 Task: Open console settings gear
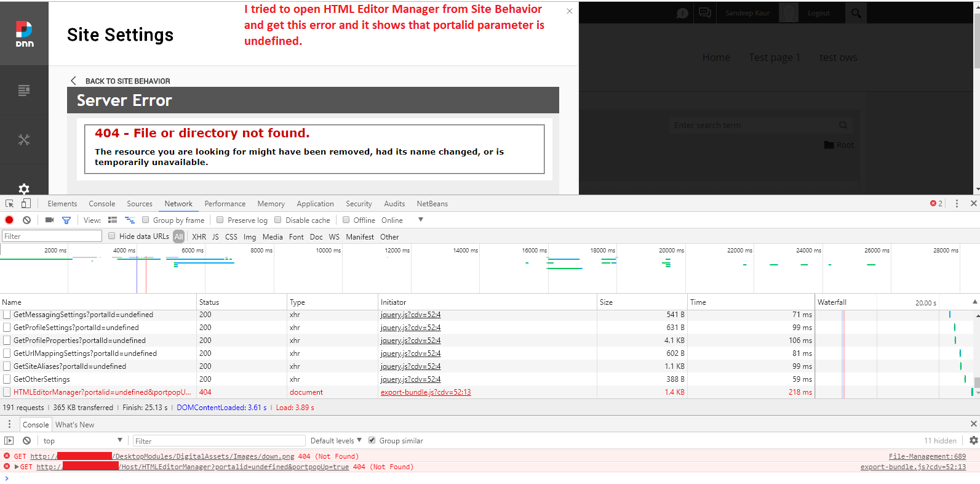[x=973, y=440]
